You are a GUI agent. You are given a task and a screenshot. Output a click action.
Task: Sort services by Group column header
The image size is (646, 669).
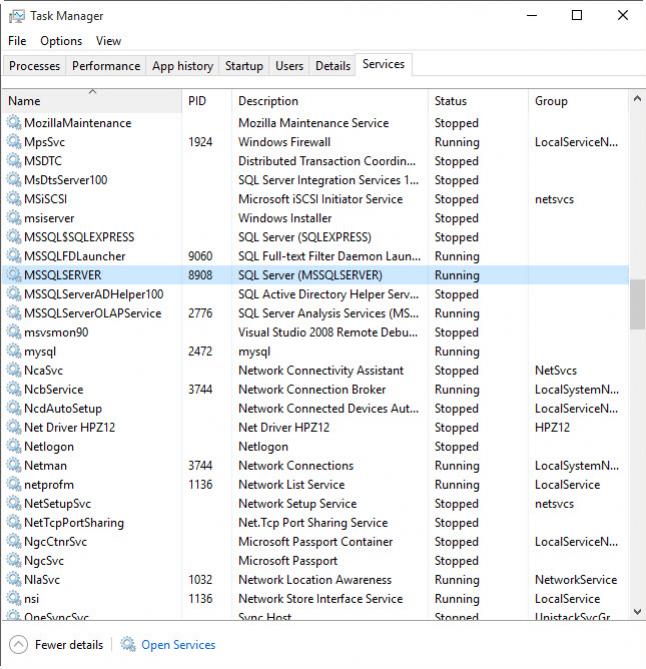[x=578, y=101]
